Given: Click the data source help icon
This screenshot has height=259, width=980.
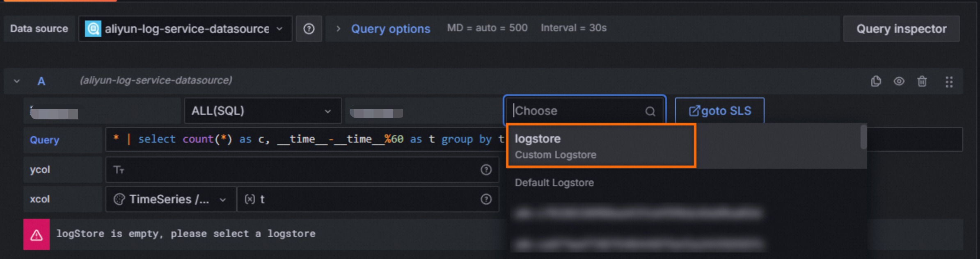Looking at the screenshot, I should coord(309,29).
